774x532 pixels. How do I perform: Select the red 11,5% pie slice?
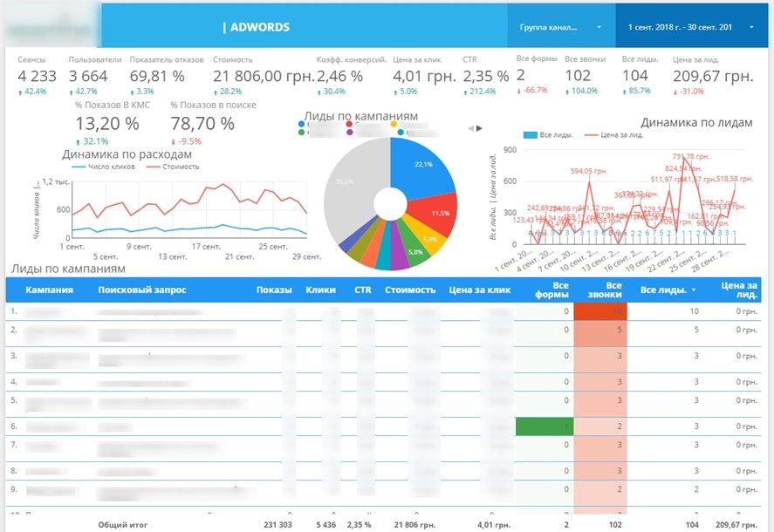(439, 213)
